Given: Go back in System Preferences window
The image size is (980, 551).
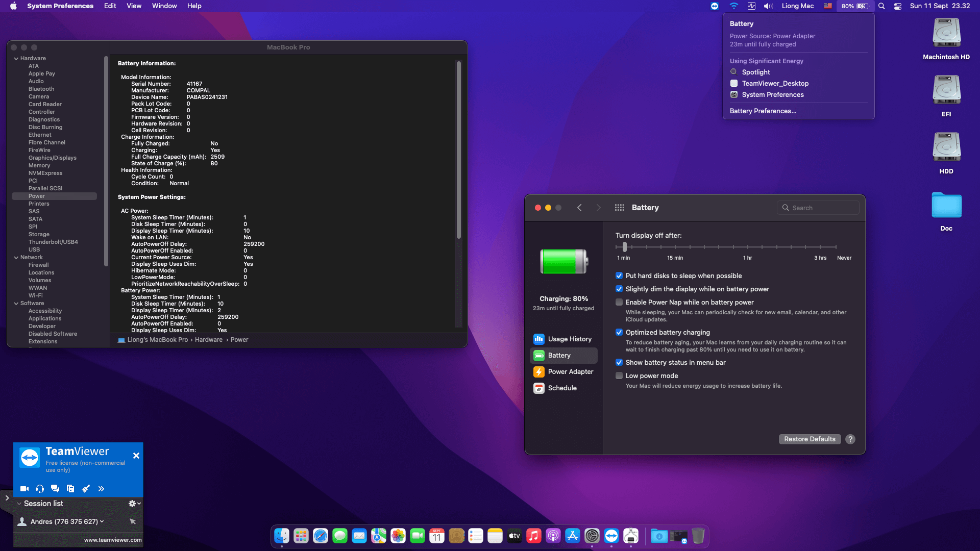Looking at the screenshot, I should pos(579,208).
